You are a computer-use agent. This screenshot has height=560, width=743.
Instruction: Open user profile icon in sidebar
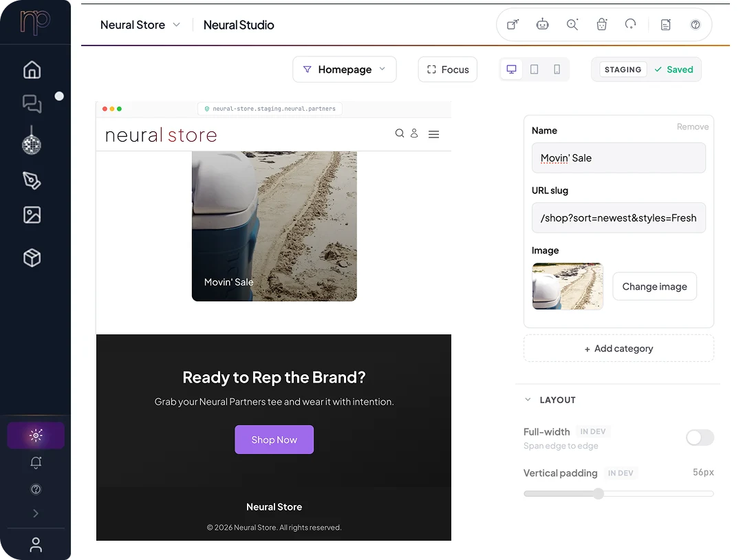(36, 545)
